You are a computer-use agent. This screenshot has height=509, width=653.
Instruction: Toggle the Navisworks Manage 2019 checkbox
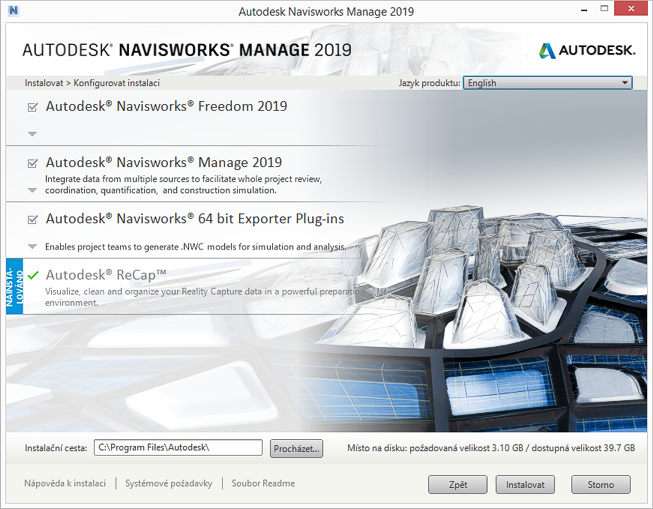pos(34,163)
